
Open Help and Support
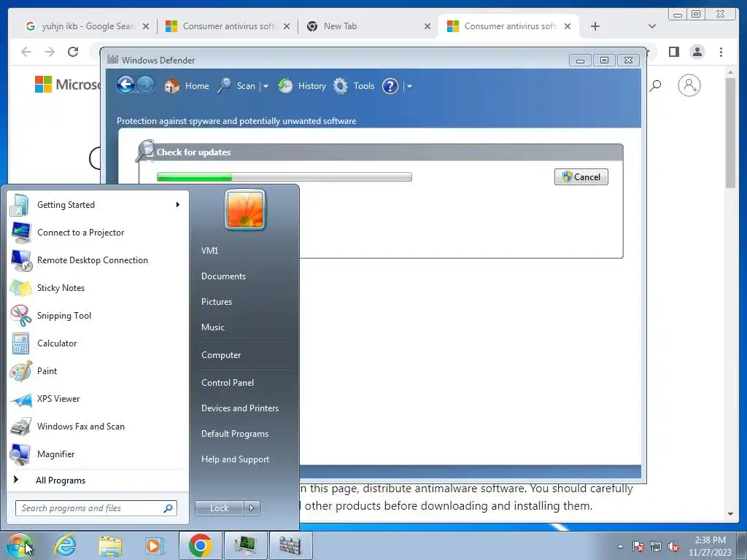pos(236,459)
